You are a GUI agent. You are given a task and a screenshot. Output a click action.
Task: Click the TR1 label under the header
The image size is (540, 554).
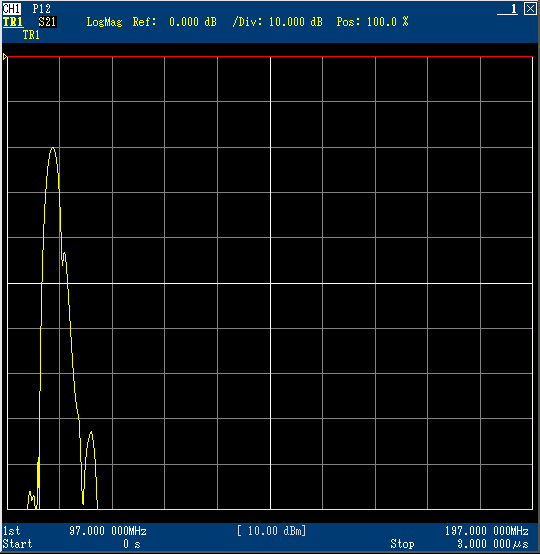pos(31,35)
